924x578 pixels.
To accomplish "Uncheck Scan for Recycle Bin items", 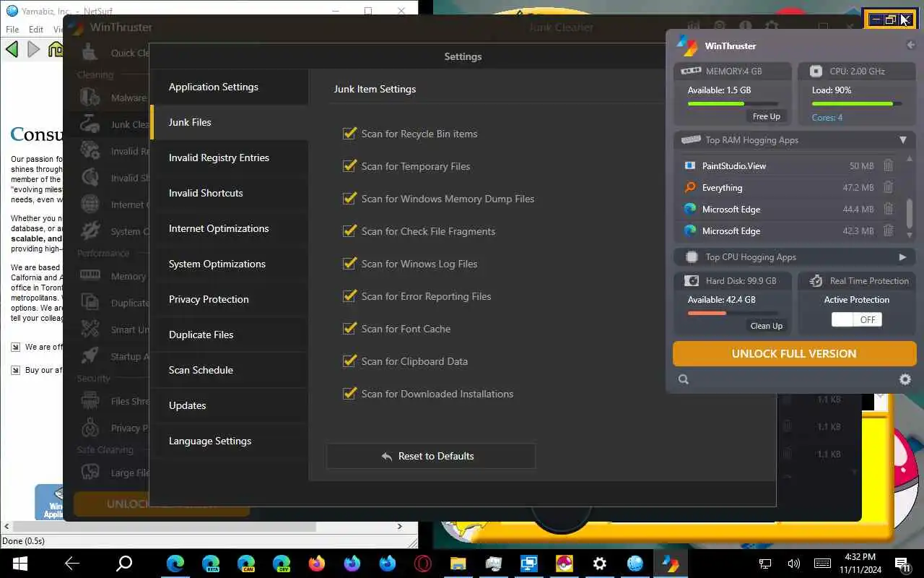I will click(350, 133).
